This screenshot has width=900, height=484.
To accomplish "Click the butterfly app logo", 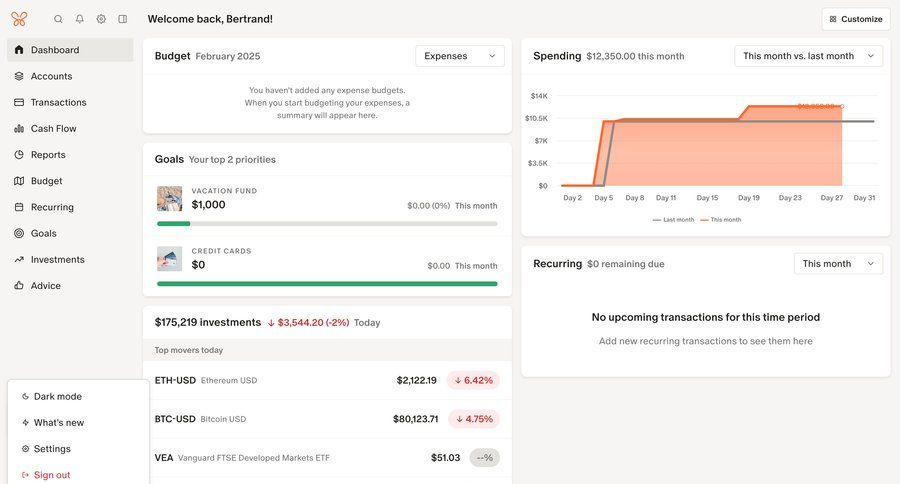I will tap(19, 19).
